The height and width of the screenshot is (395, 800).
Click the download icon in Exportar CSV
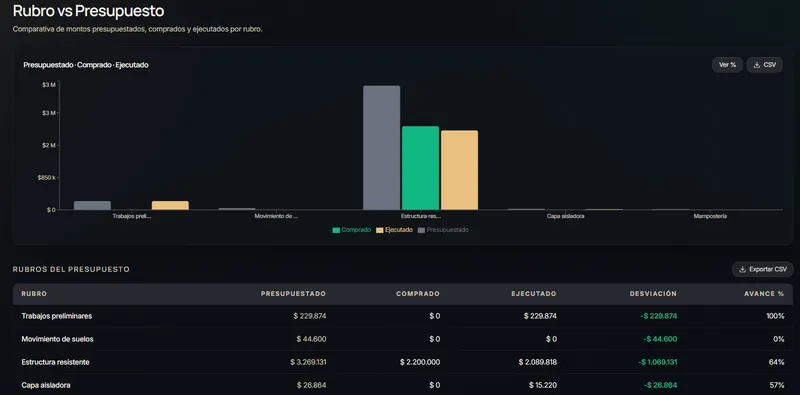point(742,269)
